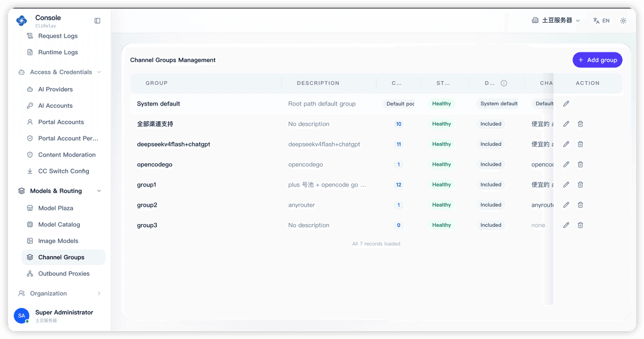
Task: Click anyrouter description in group2 row
Action: coord(302,205)
